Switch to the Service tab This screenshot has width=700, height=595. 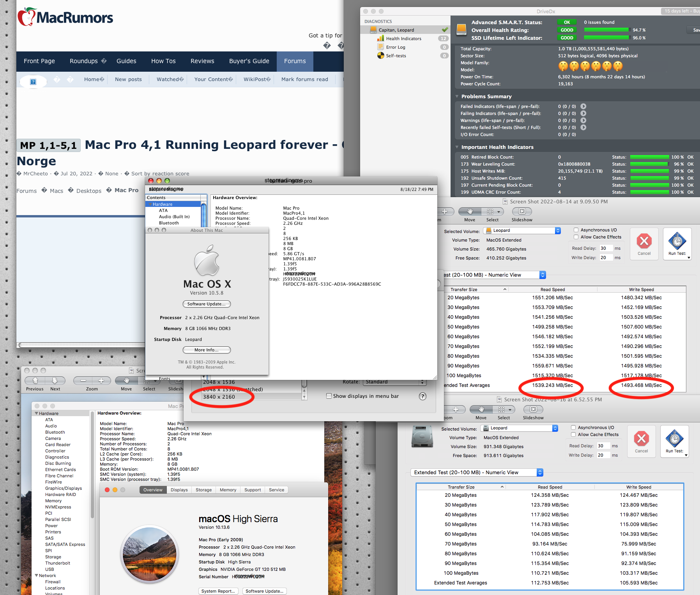(x=277, y=490)
